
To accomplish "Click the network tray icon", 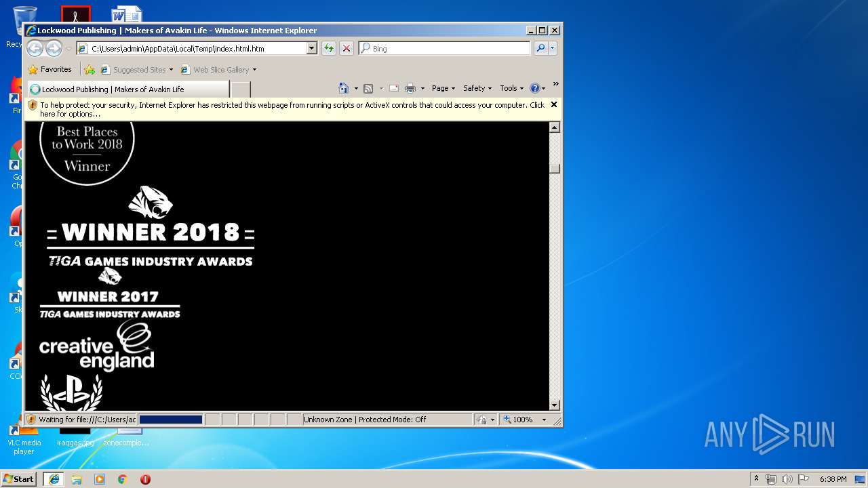I will click(771, 479).
